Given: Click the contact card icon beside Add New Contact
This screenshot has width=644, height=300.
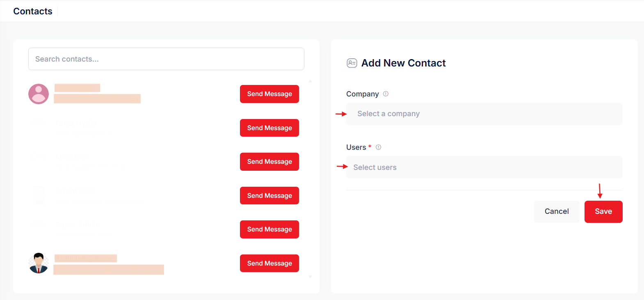Looking at the screenshot, I should coord(352,63).
